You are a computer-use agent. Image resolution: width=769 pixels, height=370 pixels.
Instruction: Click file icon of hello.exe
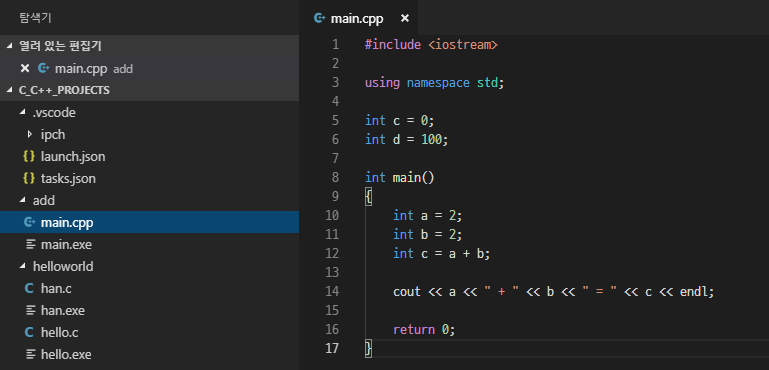(30, 354)
